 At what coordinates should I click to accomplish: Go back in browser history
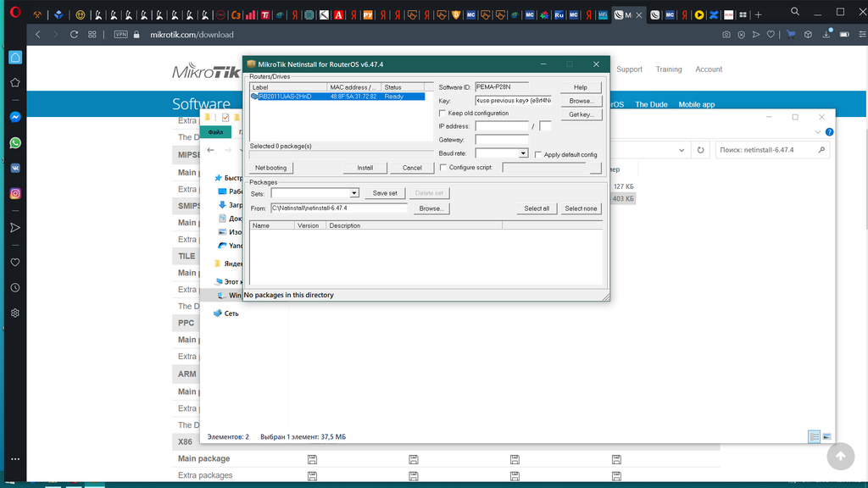pos(37,34)
